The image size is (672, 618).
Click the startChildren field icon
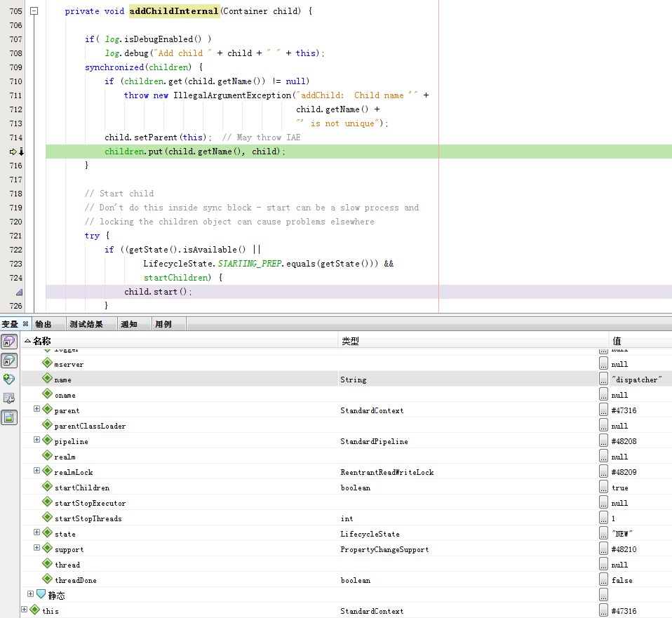coord(47,486)
